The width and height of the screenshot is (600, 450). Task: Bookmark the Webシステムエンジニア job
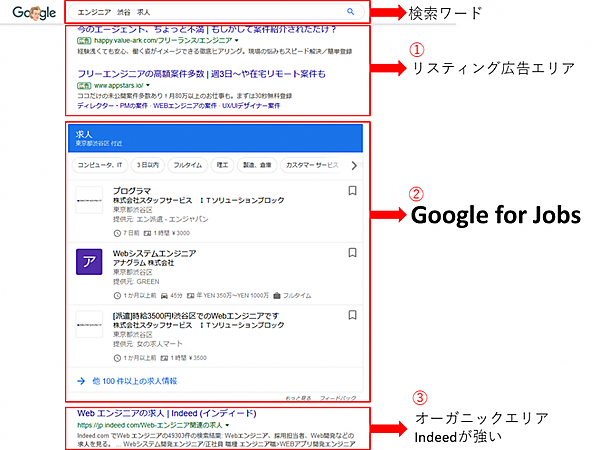352,253
